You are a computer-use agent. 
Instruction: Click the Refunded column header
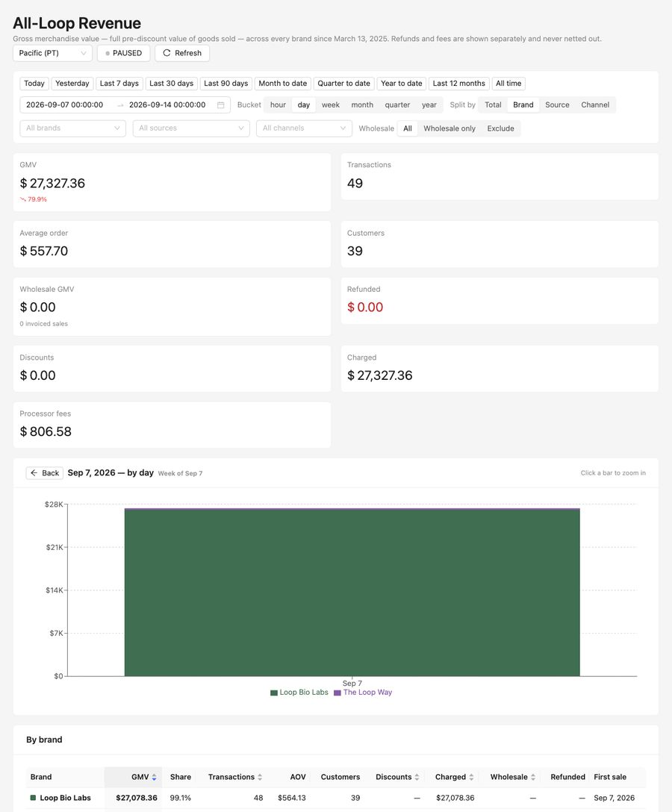click(568, 778)
